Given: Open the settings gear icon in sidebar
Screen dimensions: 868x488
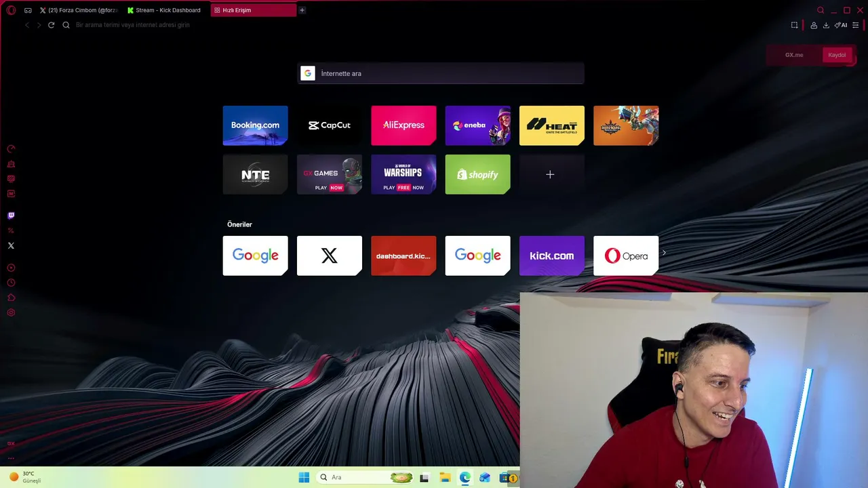Looking at the screenshot, I should [x=11, y=312].
